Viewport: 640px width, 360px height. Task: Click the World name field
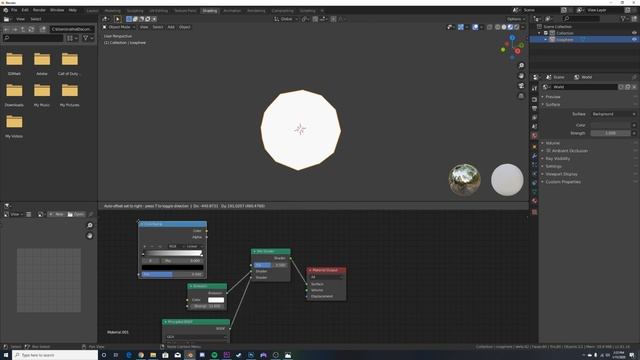click(x=584, y=87)
